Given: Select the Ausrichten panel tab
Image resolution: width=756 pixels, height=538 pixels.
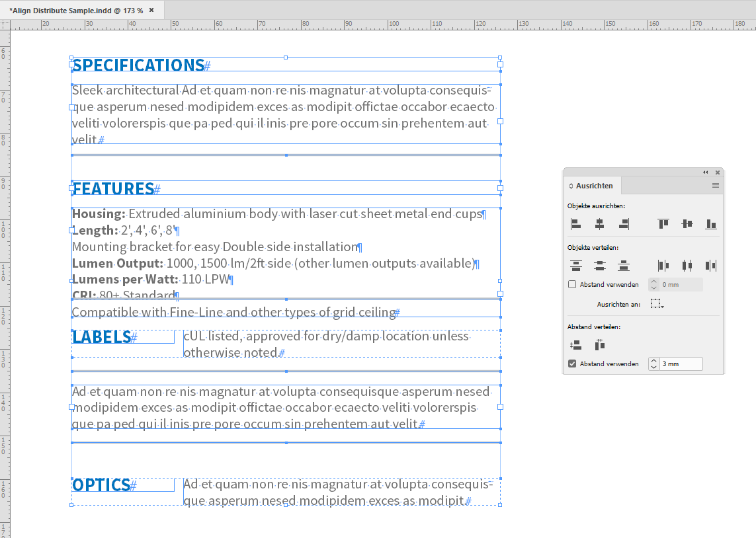Looking at the screenshot, I should coord(594,186).
